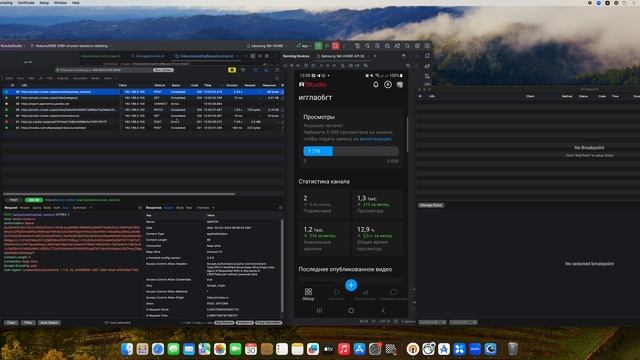Open Calendar from the Dock
Viewport: 640px width, 360px height.
pyautogui.click(x=251, y=349)
